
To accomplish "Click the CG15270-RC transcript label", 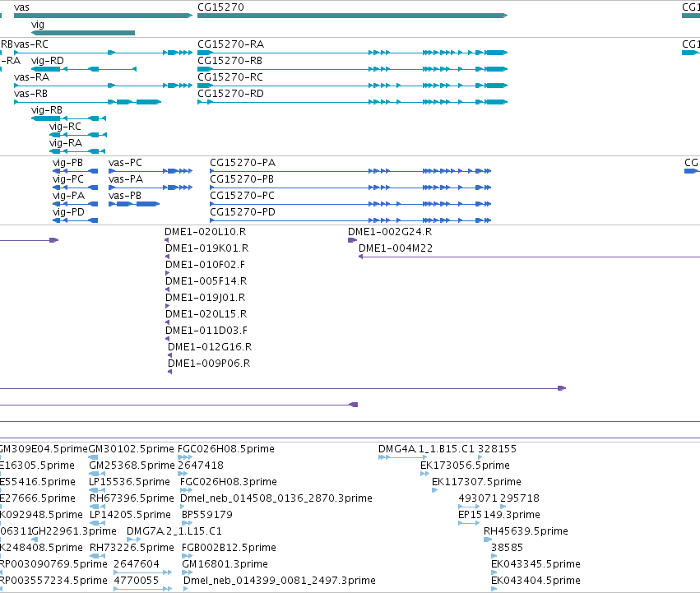I will (x=230, y=77).
